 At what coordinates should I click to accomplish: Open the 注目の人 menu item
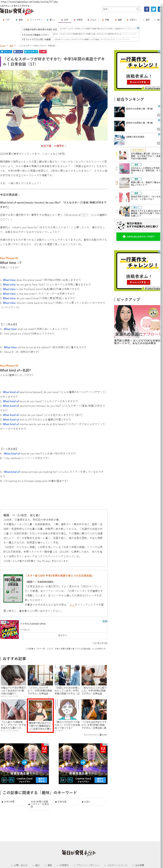click(133, 20)
